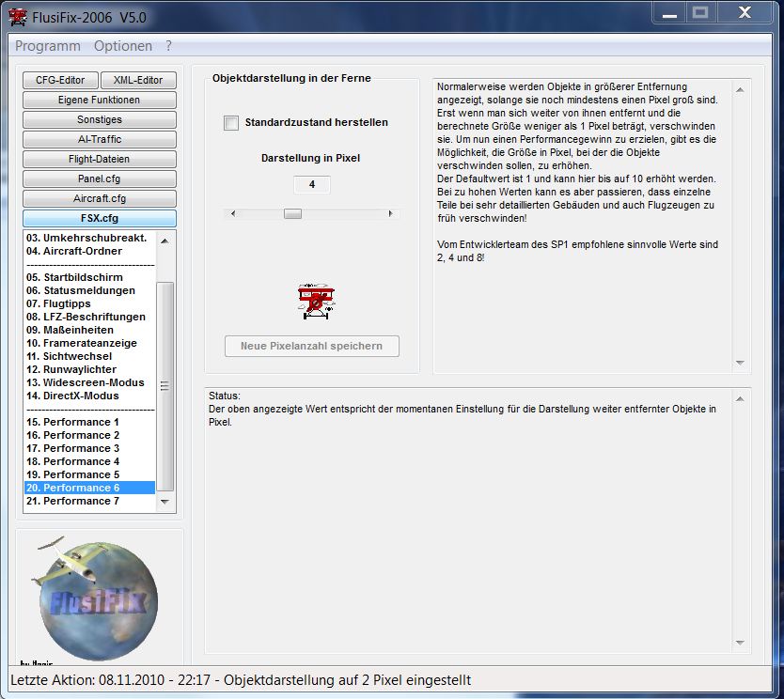The height and width of the screenshot is (699, 784).
Task: Select 16. Performance 2 list entry
Action: (89, 435)
